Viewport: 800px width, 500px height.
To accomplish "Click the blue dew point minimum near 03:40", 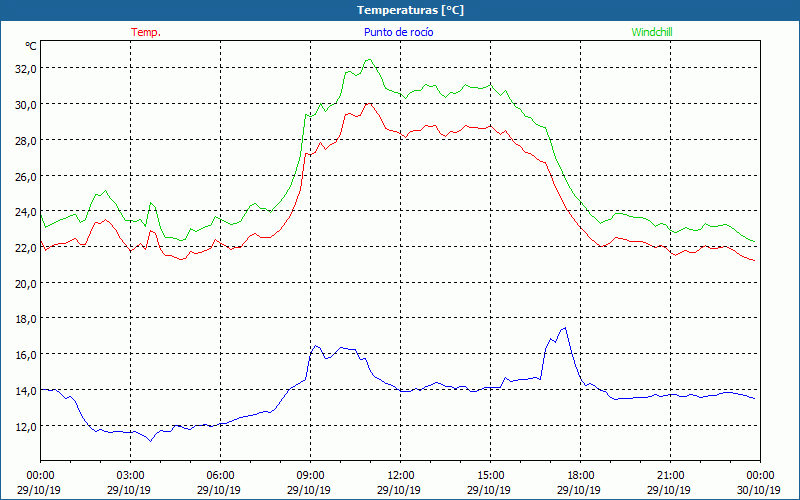I will pos(151,441).
